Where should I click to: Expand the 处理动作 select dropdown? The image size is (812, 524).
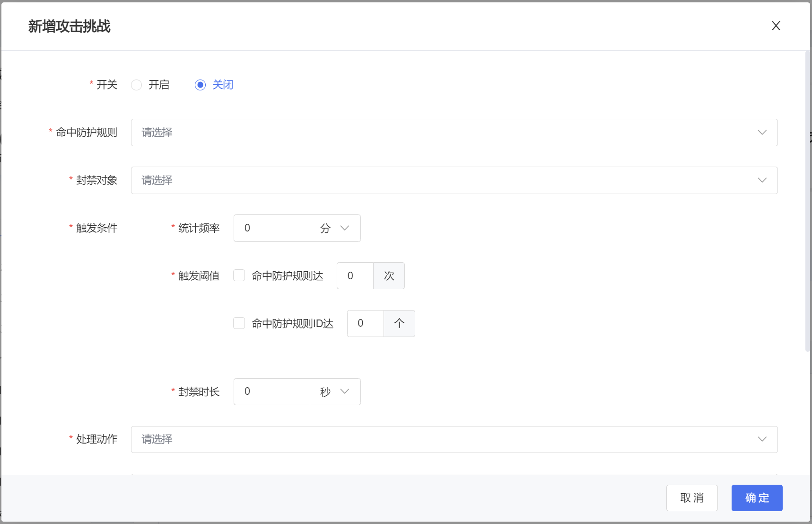445,439
